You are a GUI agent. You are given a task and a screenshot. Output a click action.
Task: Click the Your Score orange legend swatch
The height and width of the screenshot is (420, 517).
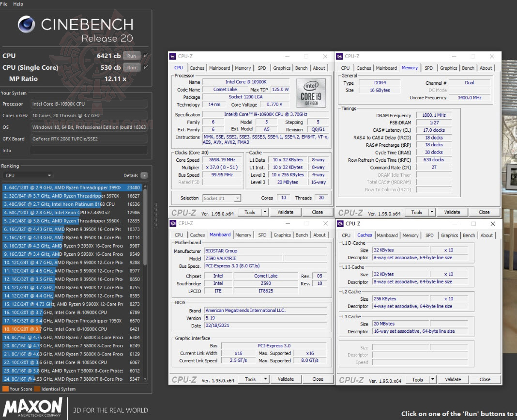click(x=5, y=389)
